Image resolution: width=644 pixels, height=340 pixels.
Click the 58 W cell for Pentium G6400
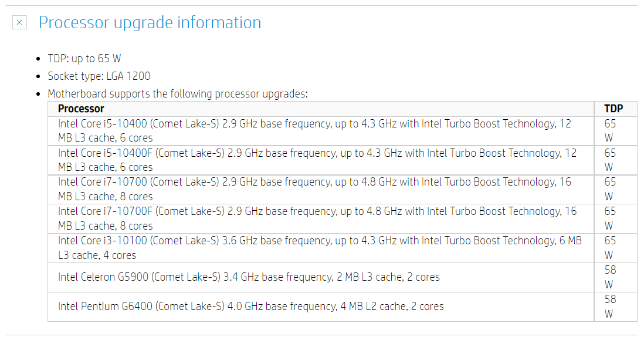pyautogui.click(x=616, y=307)
